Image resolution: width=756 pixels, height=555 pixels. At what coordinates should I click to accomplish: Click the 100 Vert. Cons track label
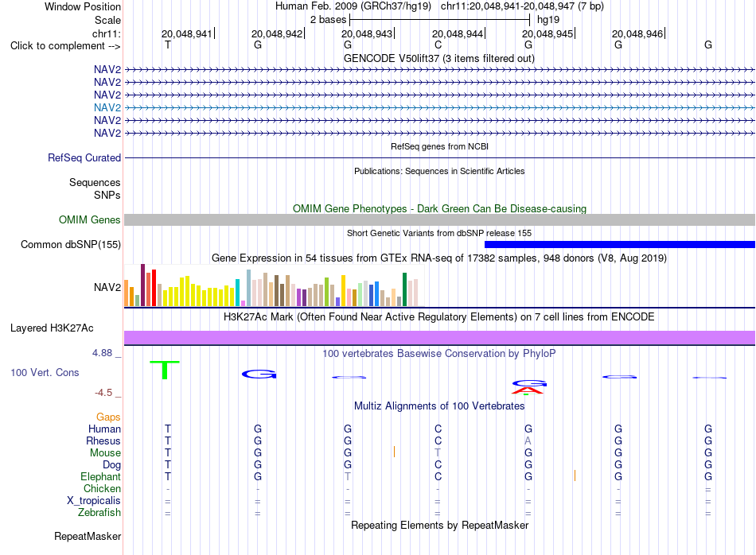45,372
